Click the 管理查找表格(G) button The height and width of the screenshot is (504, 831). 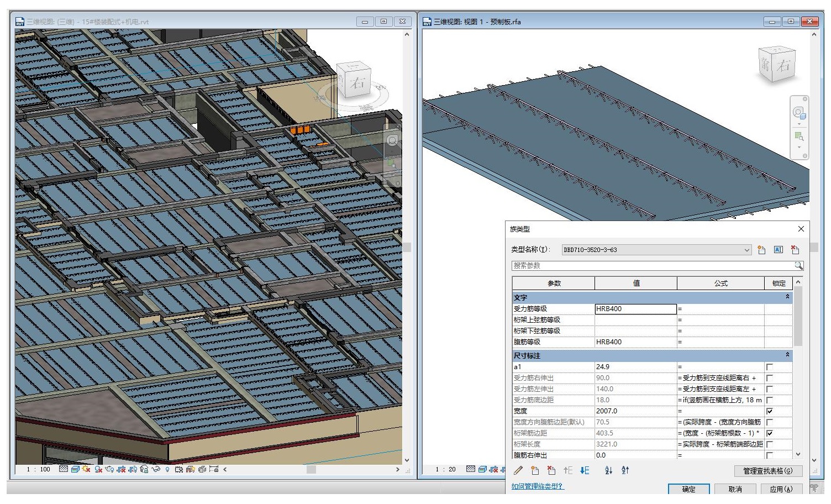(x=767, y=471)
